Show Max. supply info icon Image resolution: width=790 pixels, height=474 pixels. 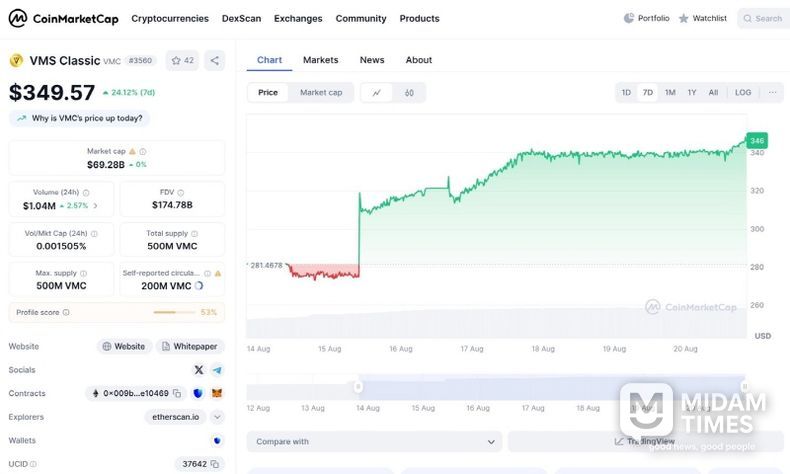coord(84,273)
